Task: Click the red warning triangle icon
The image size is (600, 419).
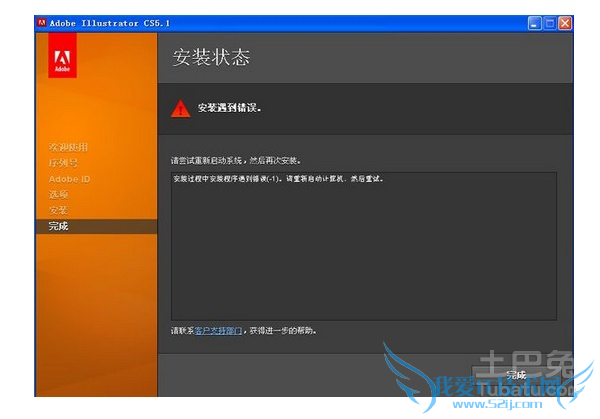Action: (x=181, y=109)
